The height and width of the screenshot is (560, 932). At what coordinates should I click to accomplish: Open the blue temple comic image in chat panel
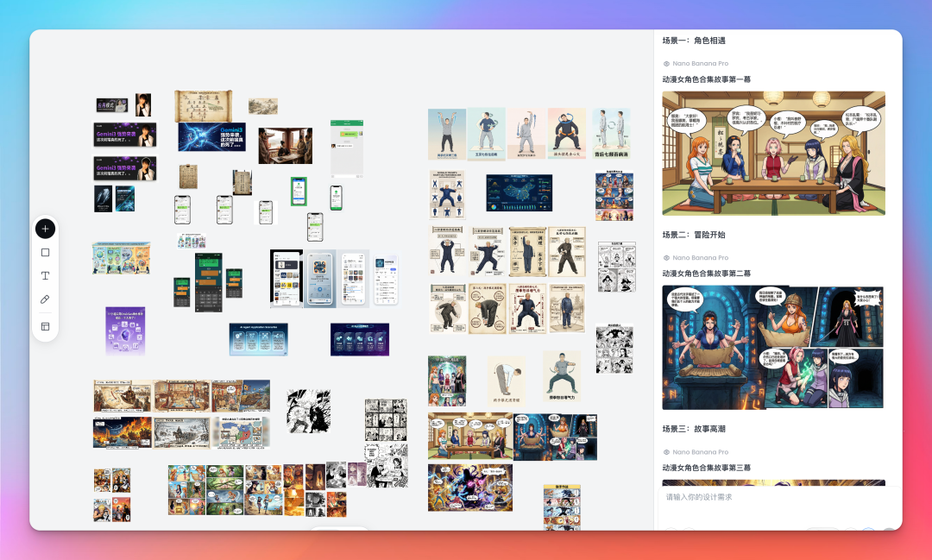coord(773,347)
